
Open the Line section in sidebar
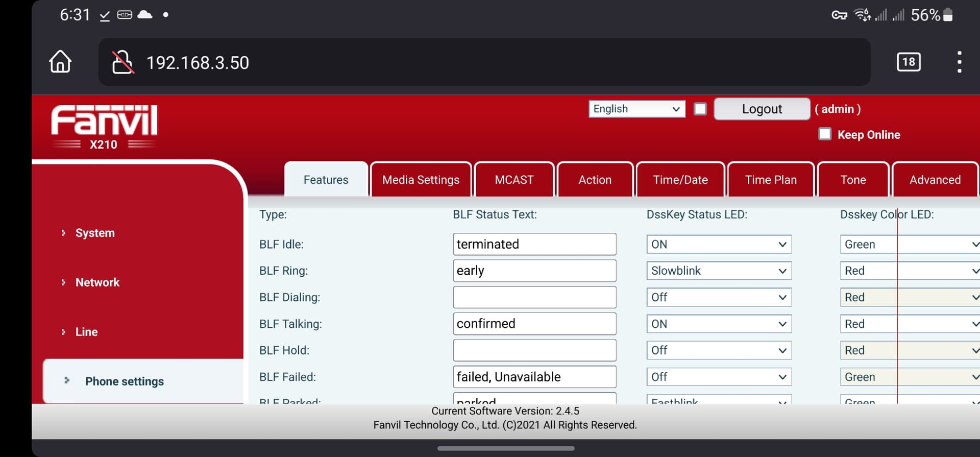tap(86, 332)
